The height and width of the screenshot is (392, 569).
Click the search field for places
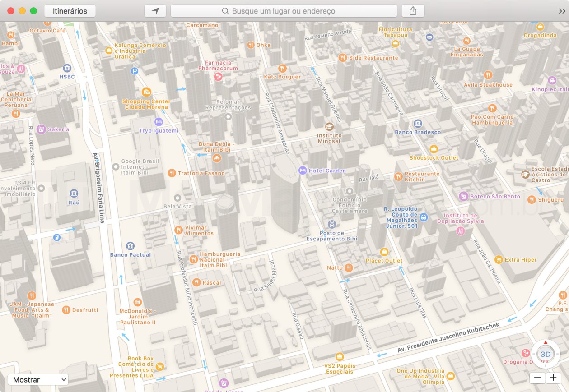pyautogui.click(x=284, y=11)
